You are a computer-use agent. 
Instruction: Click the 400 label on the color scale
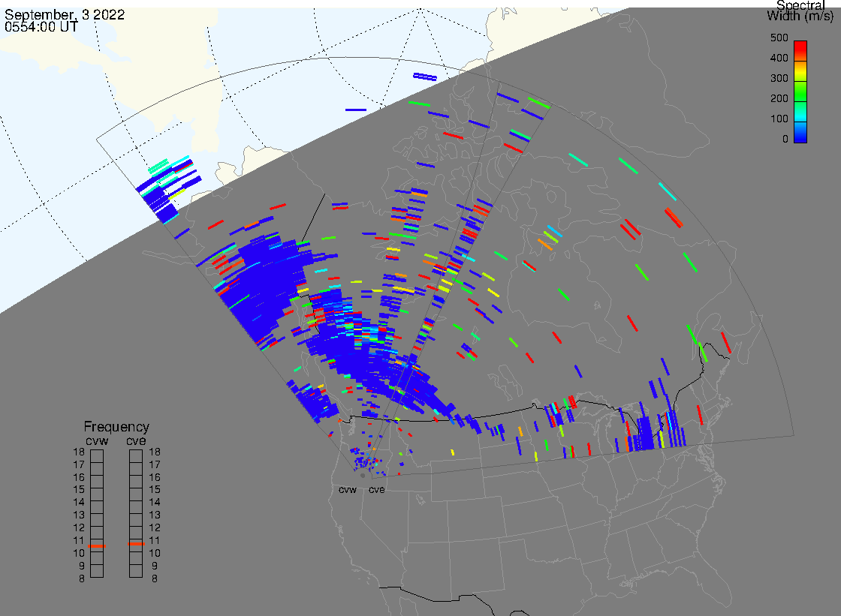click(779, 58)
